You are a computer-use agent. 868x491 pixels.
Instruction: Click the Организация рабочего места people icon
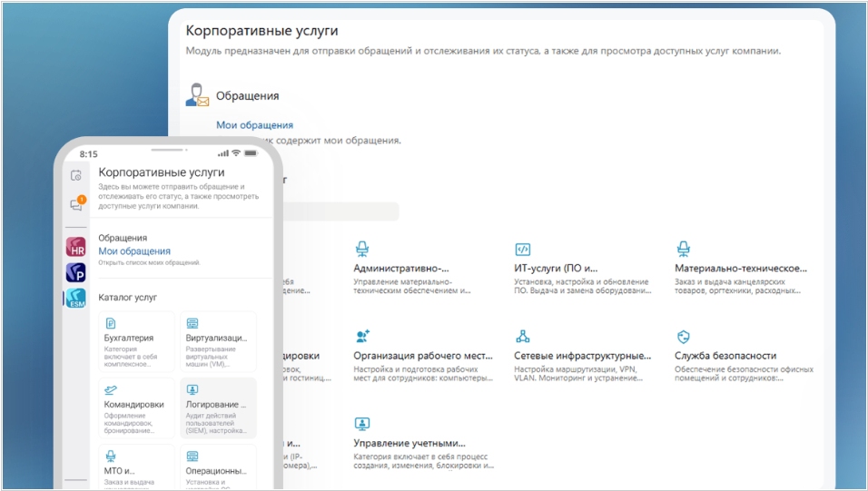tap(362, 337)
